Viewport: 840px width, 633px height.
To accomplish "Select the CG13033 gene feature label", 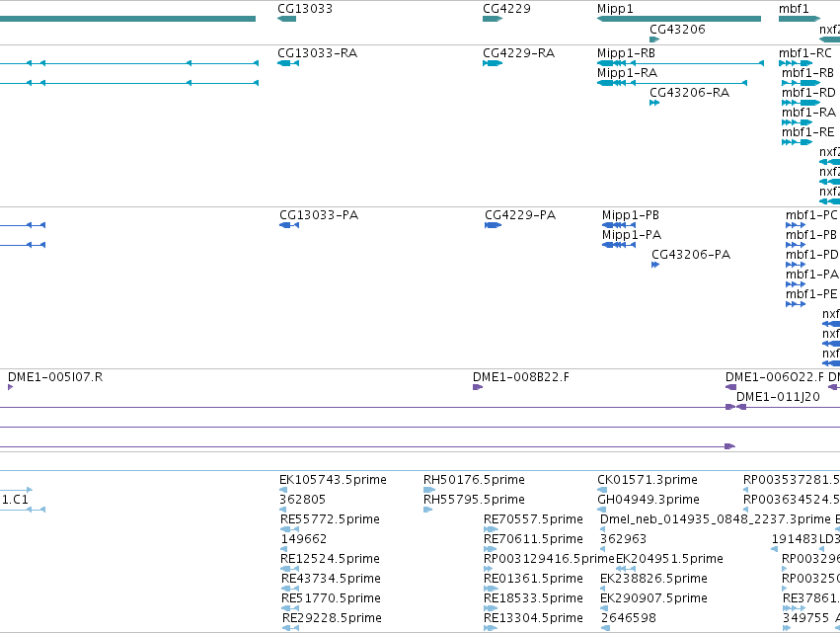I will [x=305, y=9].
